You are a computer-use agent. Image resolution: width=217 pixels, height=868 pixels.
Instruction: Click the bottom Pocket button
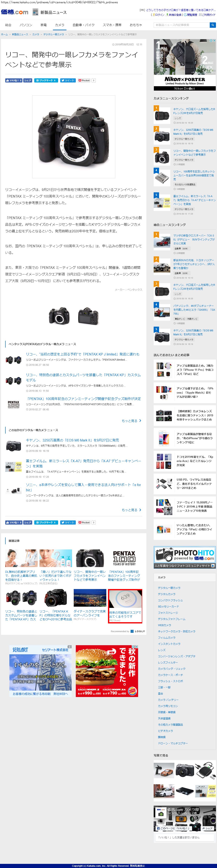tap(84, 523)
